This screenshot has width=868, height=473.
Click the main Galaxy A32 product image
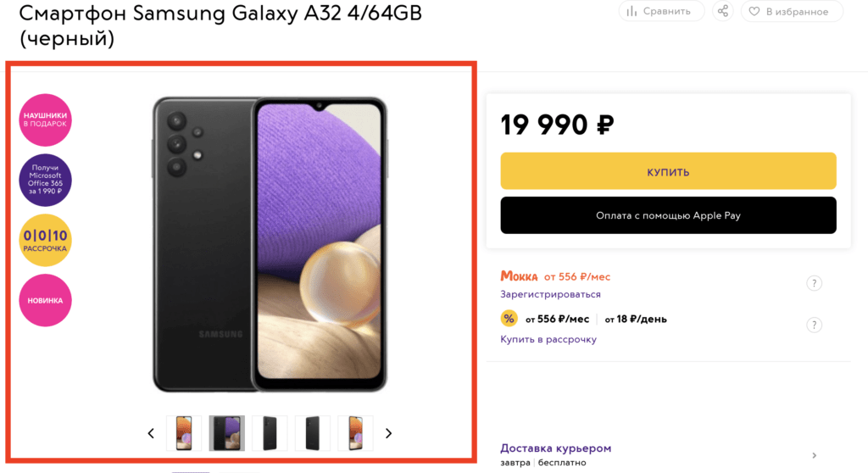click(270, 244)
